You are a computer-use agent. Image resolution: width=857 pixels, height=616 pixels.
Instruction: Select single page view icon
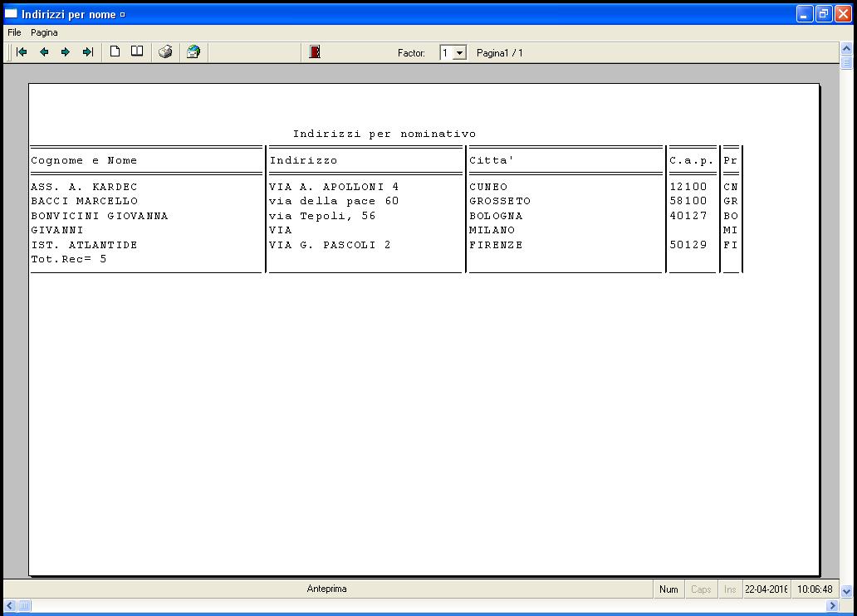[115, 51]
